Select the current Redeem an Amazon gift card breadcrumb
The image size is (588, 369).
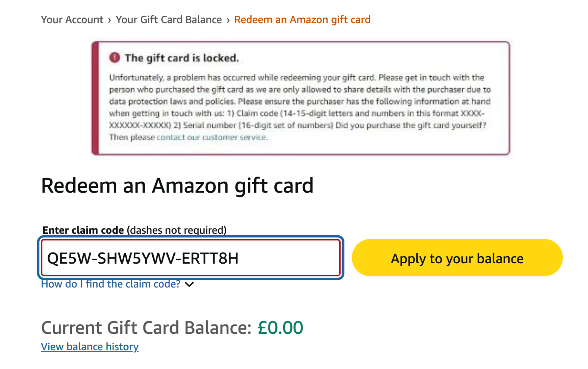click(x=302, y=20)
